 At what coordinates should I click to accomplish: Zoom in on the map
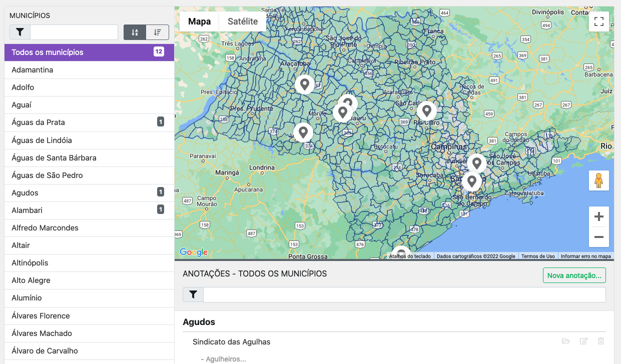(598, 217)
